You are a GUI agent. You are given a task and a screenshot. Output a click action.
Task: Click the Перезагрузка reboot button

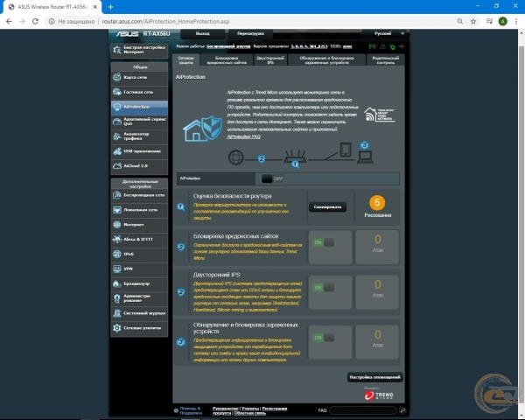(250, 34)
